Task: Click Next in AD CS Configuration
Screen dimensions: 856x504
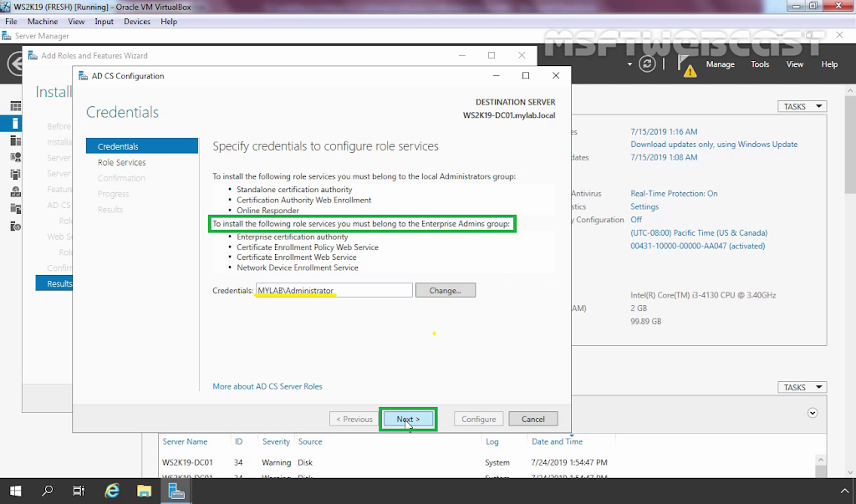Action: pos(408,420)
